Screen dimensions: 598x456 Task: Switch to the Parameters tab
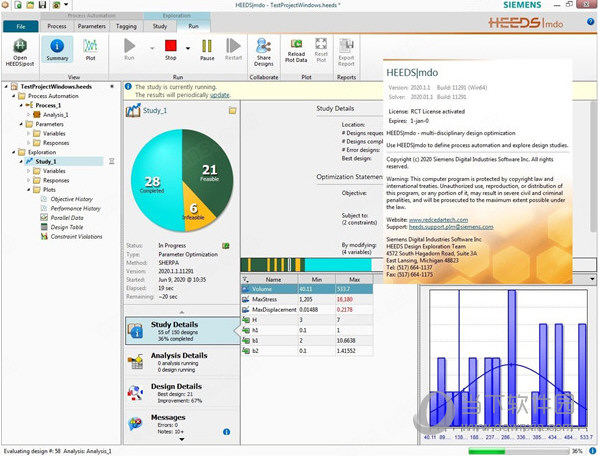[x=92, y=26]
